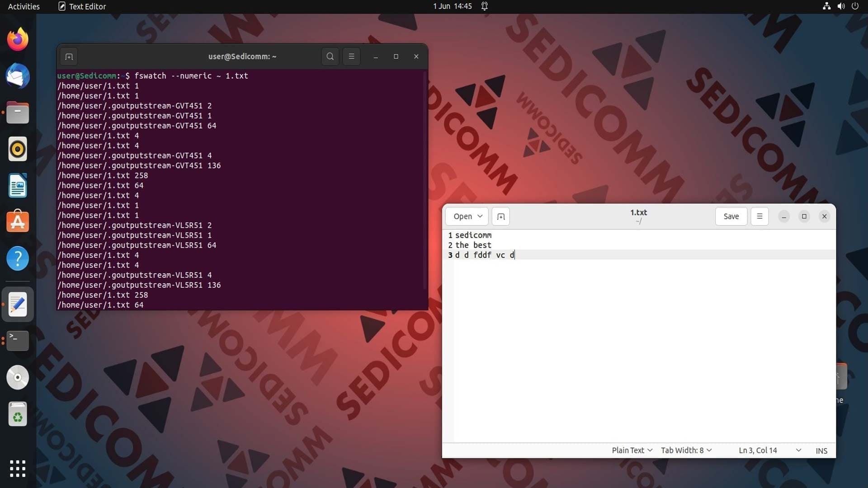This screenshot has width=868, height=488.
Task: Click the terminal search magnifier icon
Action: 330,56
